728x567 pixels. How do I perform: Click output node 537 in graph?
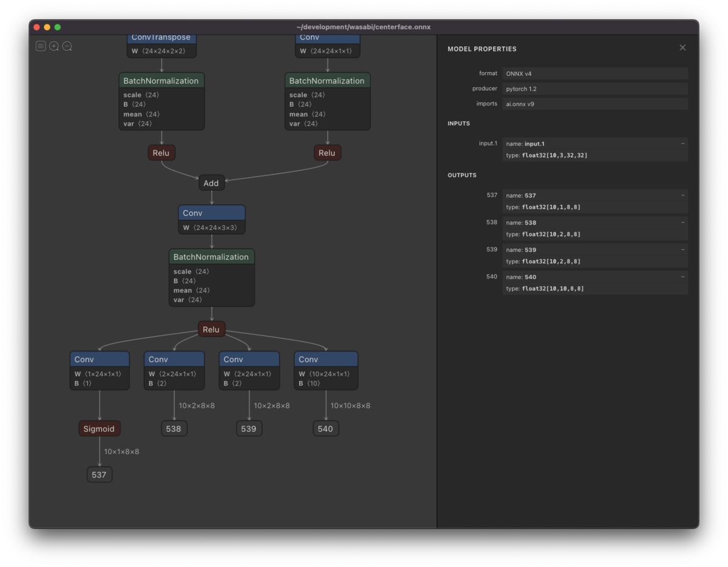(99, 475)
